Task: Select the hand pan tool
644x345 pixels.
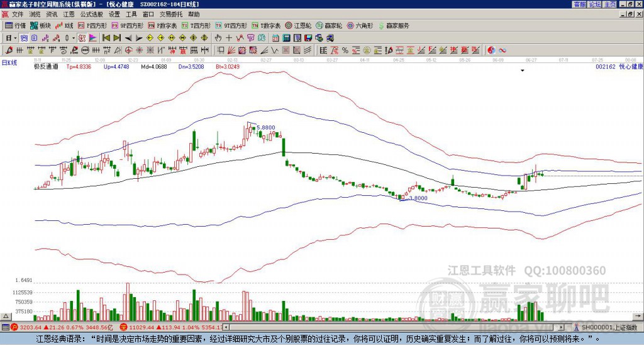Action: pyautogui.click(x=218, y=38)
